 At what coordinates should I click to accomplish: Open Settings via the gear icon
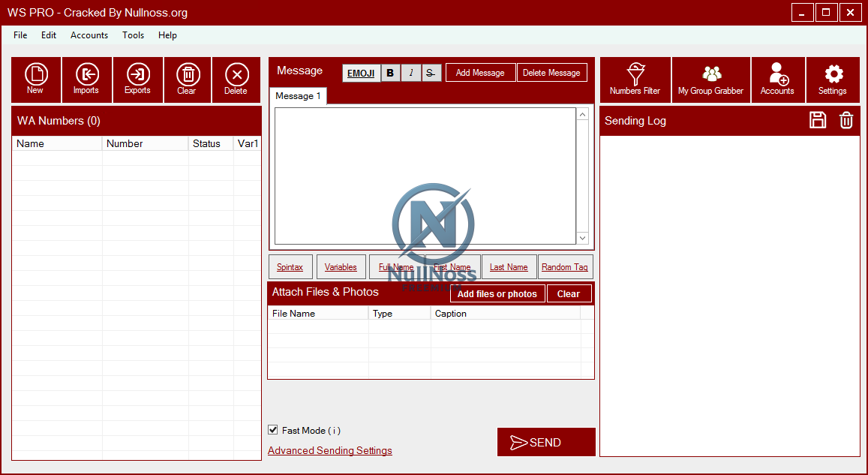click(833, 79)
